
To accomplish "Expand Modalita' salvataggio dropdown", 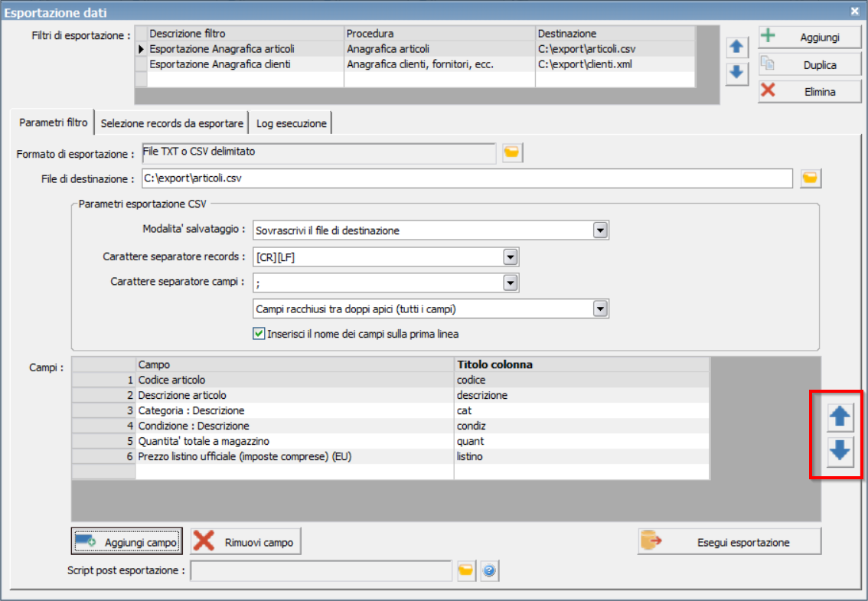I will (600, 230).
